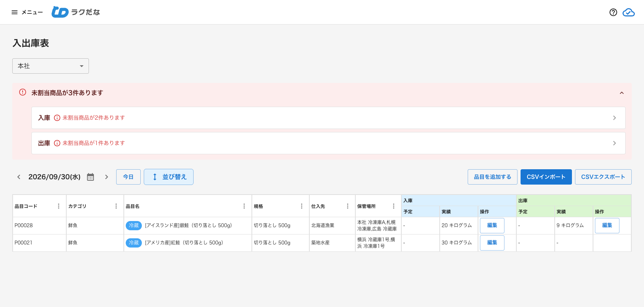Open 保管場所 column options menu
644x307 pixels.
coord(394,206)
